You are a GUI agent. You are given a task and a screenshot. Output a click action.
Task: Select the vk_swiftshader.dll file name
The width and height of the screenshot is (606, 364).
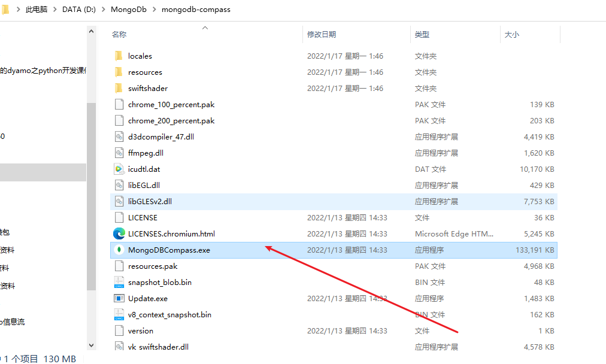(158, 347)
